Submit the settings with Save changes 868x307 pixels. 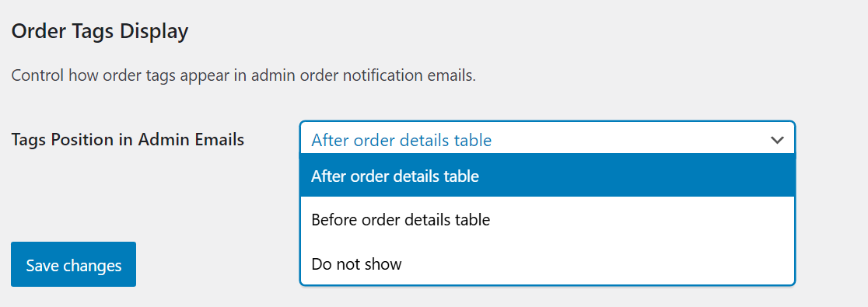74,264
